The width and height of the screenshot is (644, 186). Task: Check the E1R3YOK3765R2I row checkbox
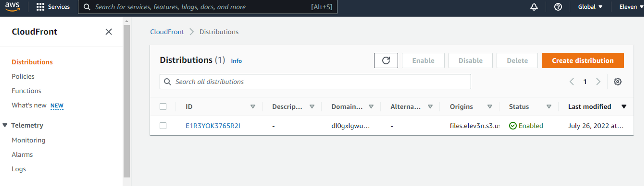[163, 126]
